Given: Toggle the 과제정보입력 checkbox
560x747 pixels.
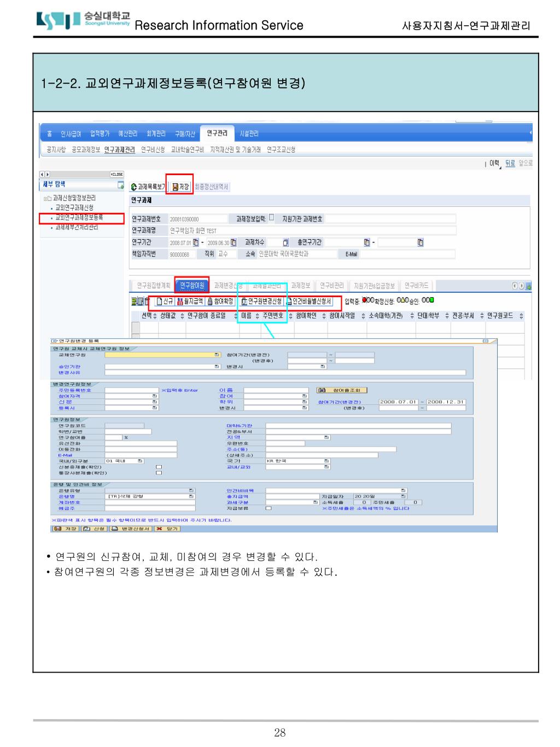Looking at the screenshot, I should [x=272, y=217].
